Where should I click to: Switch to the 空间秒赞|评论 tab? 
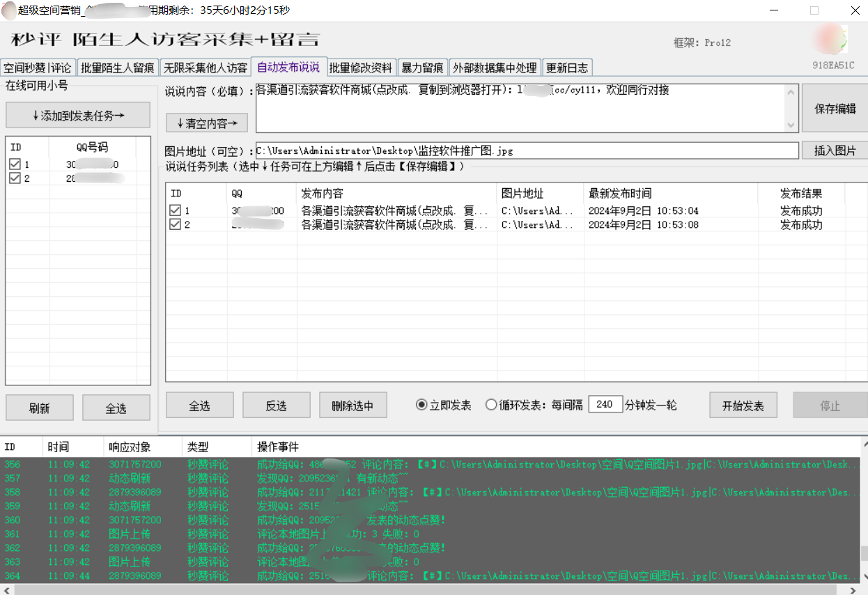click(x=38, y=68)
